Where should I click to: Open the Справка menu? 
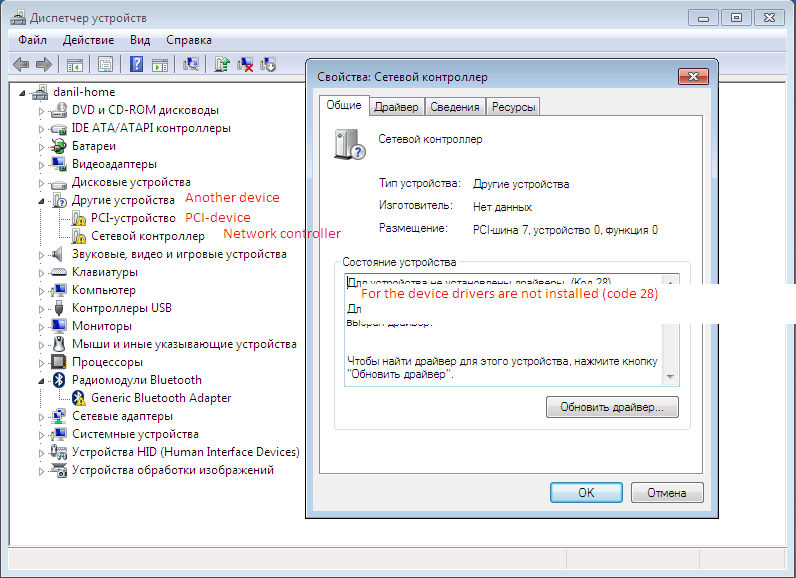tap(189, 40)
